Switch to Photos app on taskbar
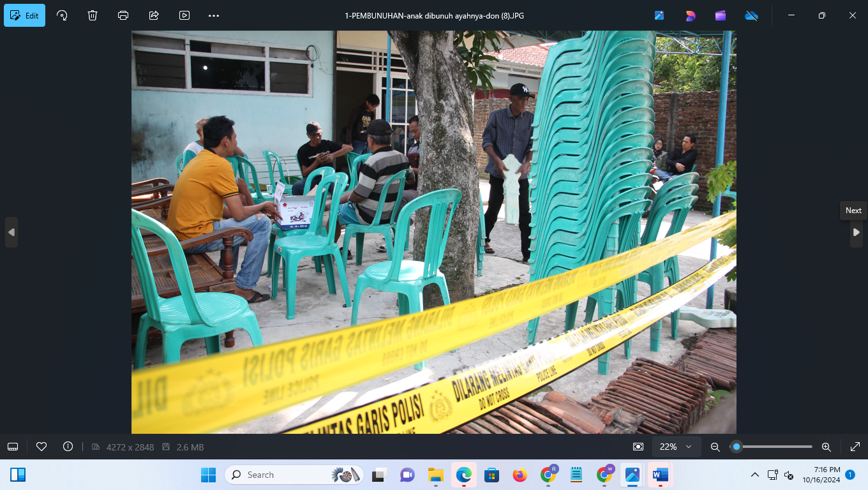 (x=632, y=475)
